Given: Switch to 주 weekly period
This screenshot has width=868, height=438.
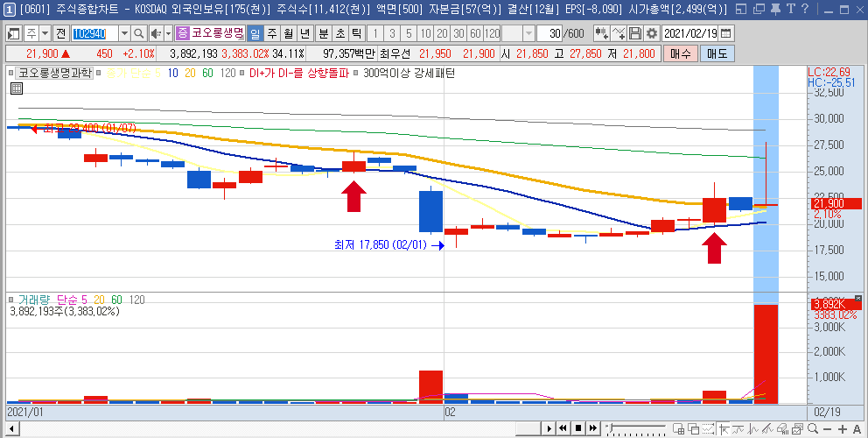Looking at the screenshot, I should pos(272,34).
